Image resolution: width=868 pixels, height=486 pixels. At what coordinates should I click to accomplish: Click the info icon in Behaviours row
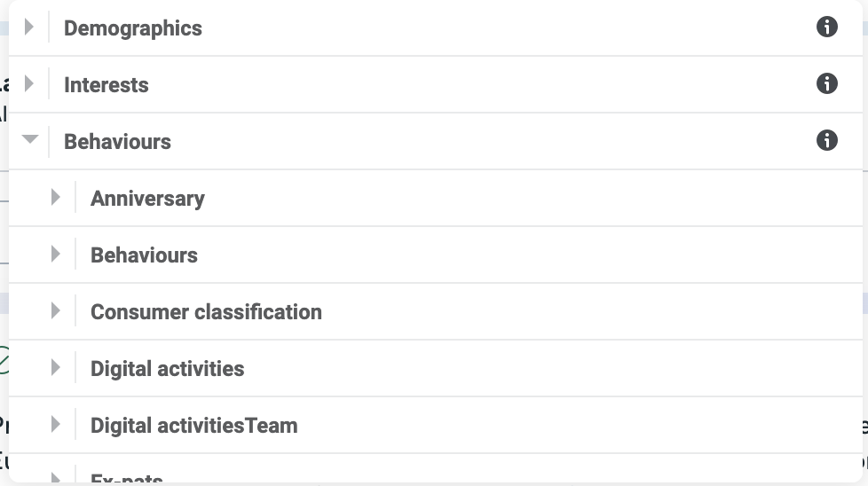coord(826,140)
